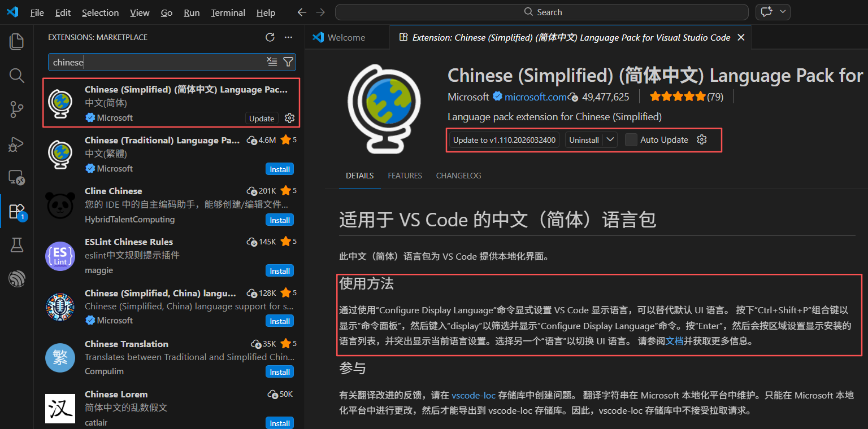Click the title bar Search command box

542,12
